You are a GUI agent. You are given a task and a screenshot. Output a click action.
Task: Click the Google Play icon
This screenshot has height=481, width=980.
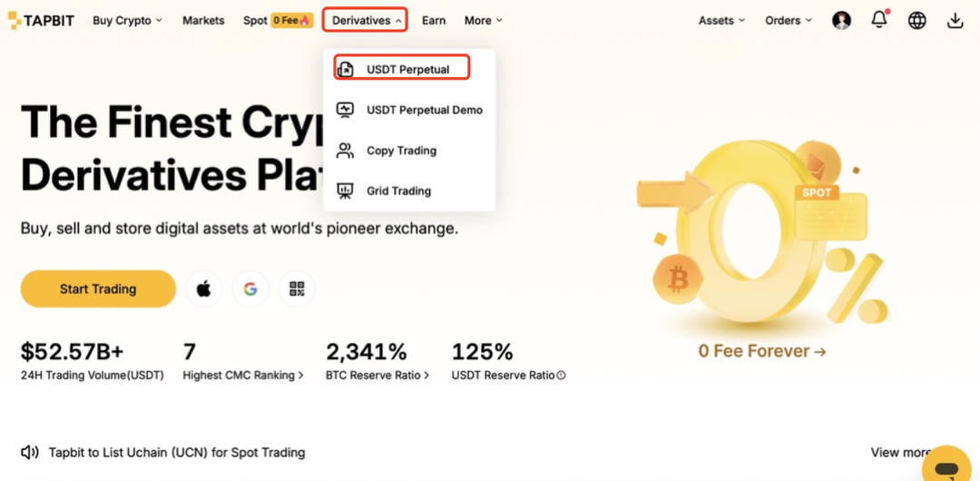(250, 289)
